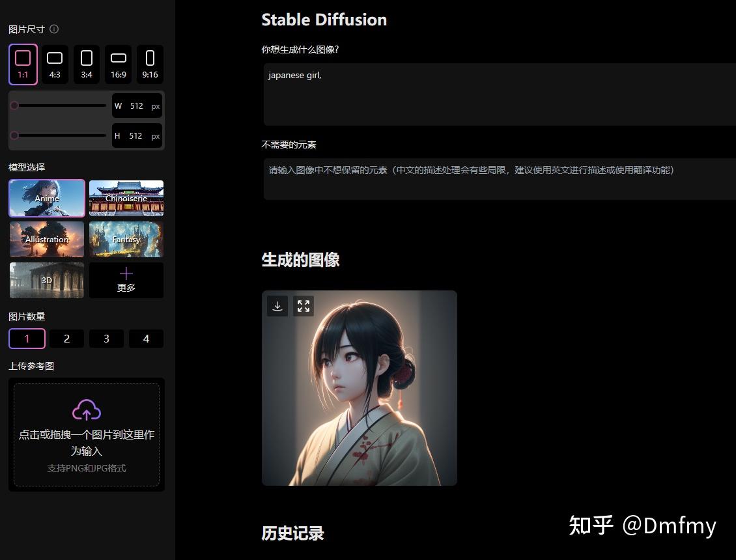Screen dimensions: 736x560
Task: Download the generated image
Action: (x=277, y=306)
